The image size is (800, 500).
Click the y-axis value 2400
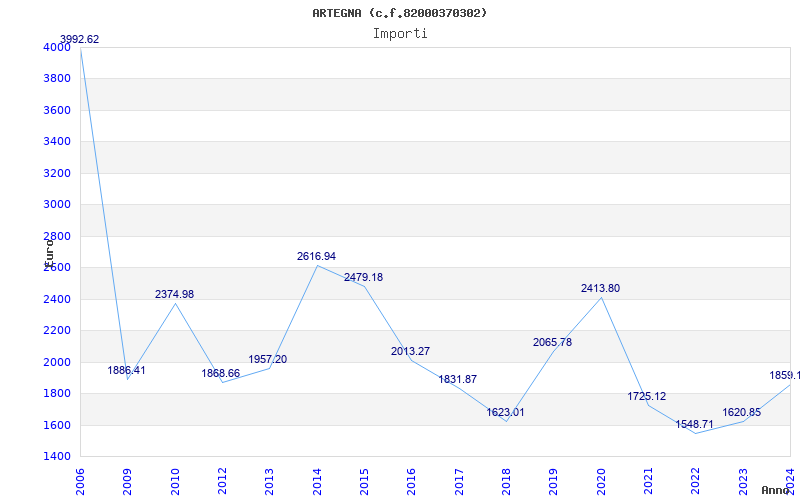57,299
